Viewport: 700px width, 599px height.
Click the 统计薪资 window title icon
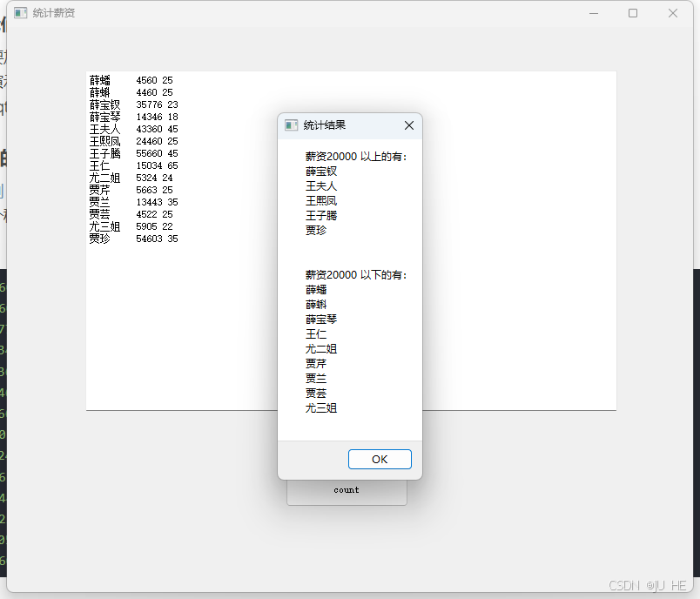(x=21, y=13)
